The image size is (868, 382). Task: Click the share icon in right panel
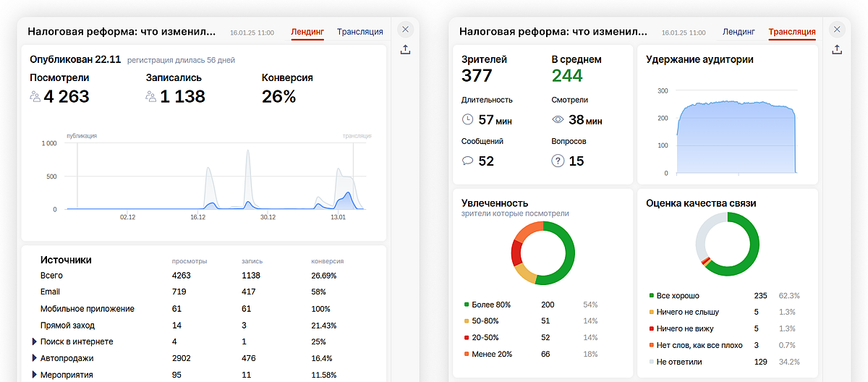[x=837, y=49]
